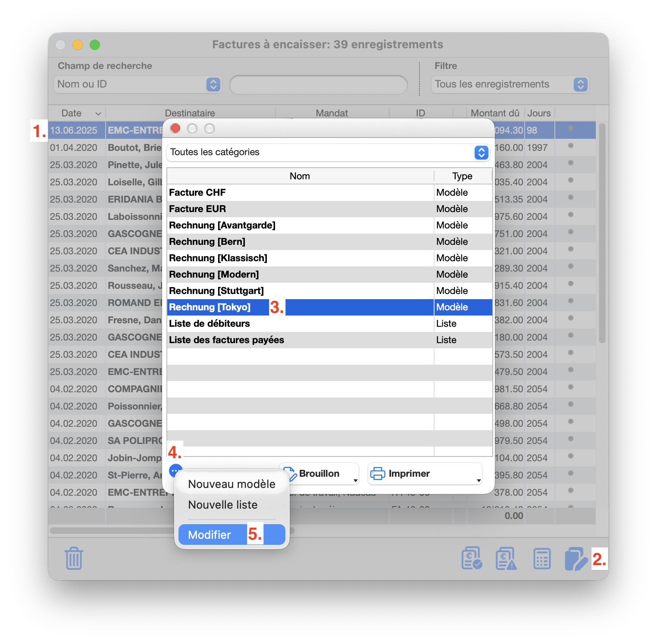Close the template dialog with red button
Screen dimensions: 657x644
[x=175, y=128]
